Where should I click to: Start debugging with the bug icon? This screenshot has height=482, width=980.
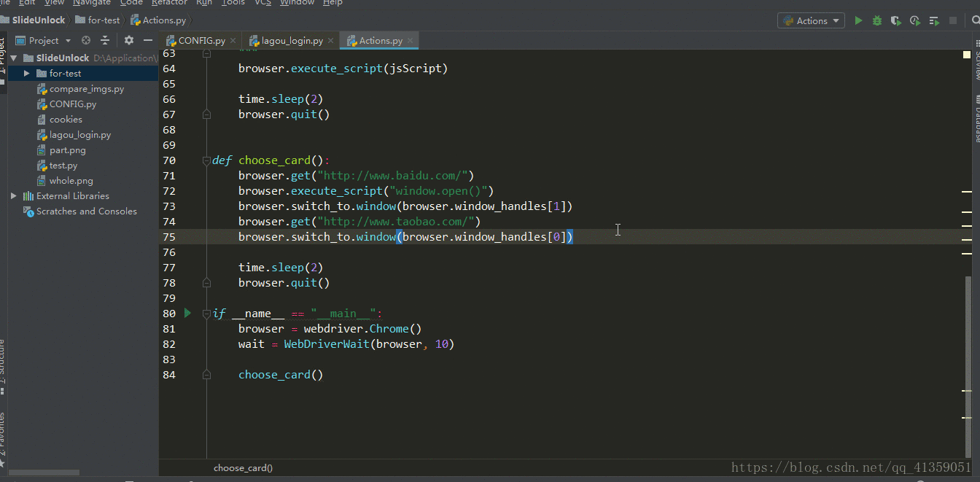(877, 20)
